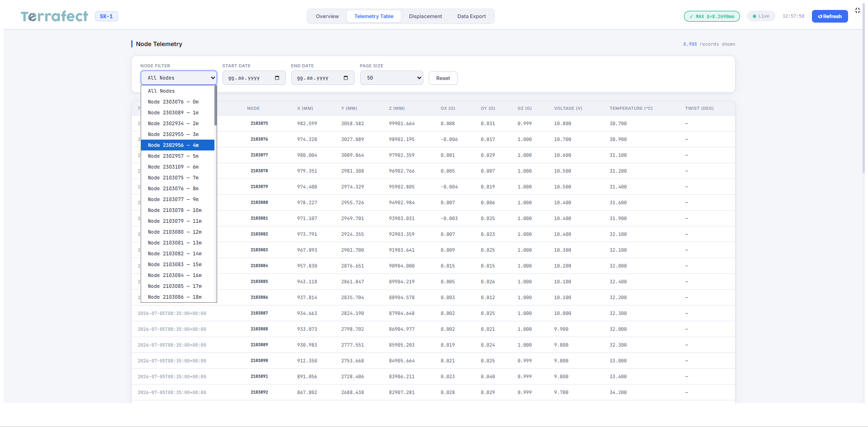
Task: Open the End Date calendar picker icon
Action: pos(346,78)
